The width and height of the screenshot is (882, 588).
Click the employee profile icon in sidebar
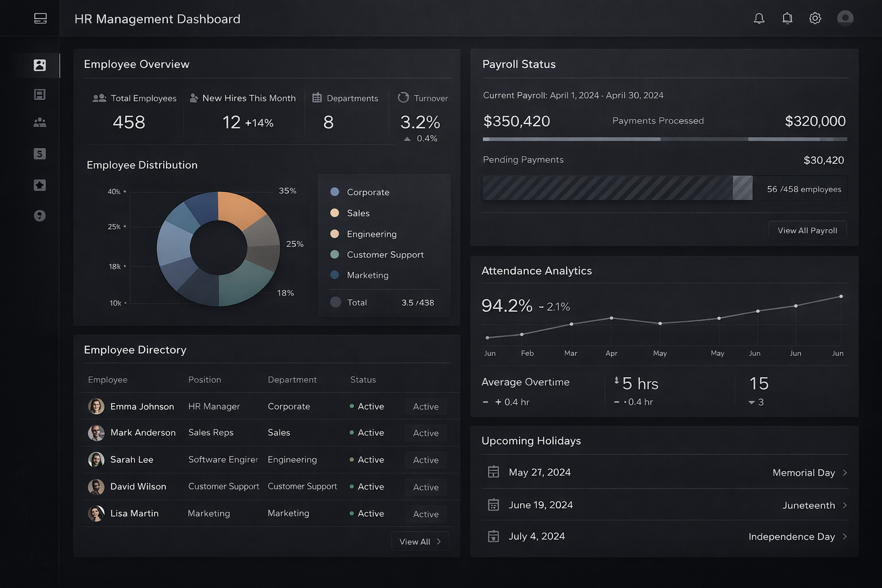click(40, 65)
